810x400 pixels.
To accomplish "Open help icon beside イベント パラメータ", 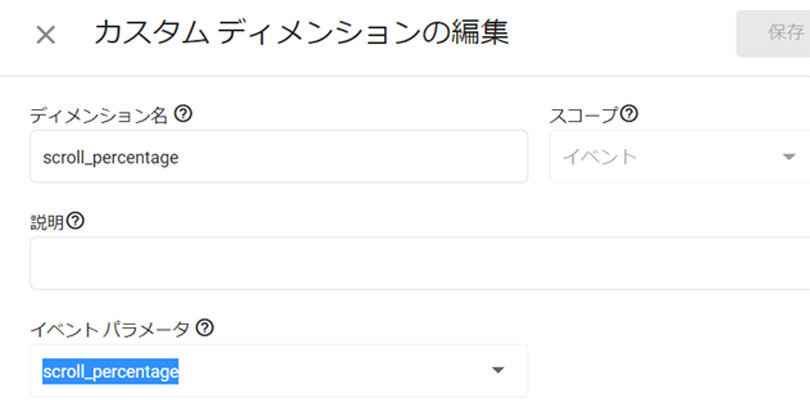I will tap(205, 328).
